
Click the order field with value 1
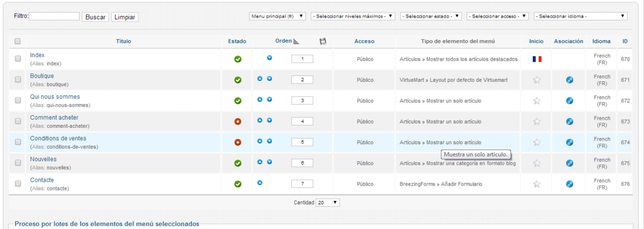coord(302,59)
